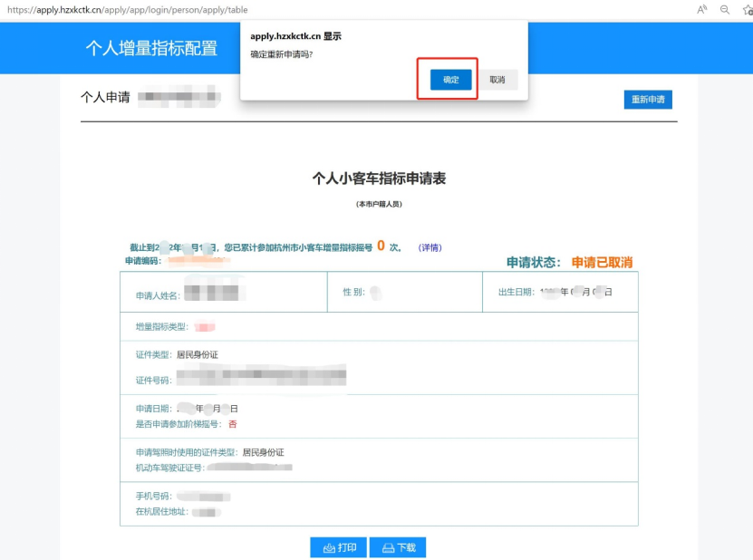Click the 是否申请参加阶梯摇号 value 否
The image size is (753, 560).
tap(233, 423)
